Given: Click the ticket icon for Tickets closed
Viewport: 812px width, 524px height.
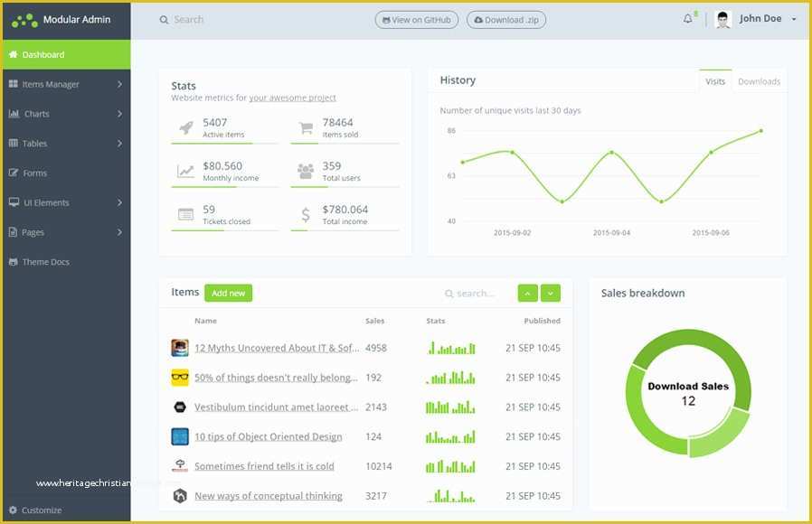Looking at the screenshot, I should [185, 214].
